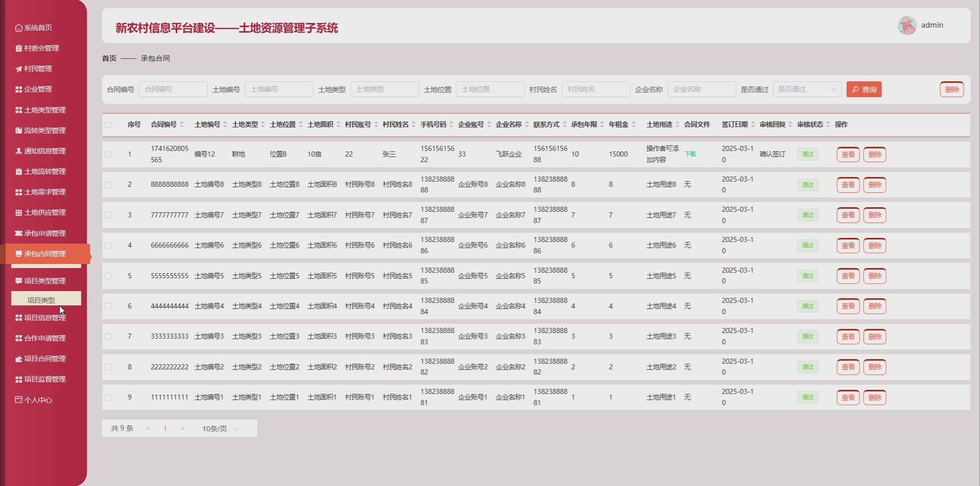Image resolution: width=980 pixels, height=486 pixels.
Task: Click the top-right 删除 button
Action: coord(951,89)
